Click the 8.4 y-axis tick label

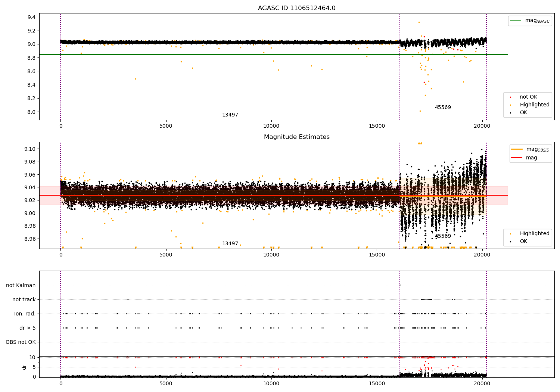click(31, 85)
